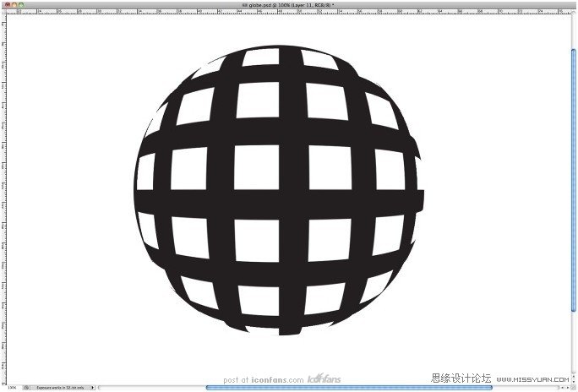Image resolution: width=578 pixels, height=392 pixels.
Task: Click the document icon in title bar
Action: pyautogui.click(x=243, y=4)
